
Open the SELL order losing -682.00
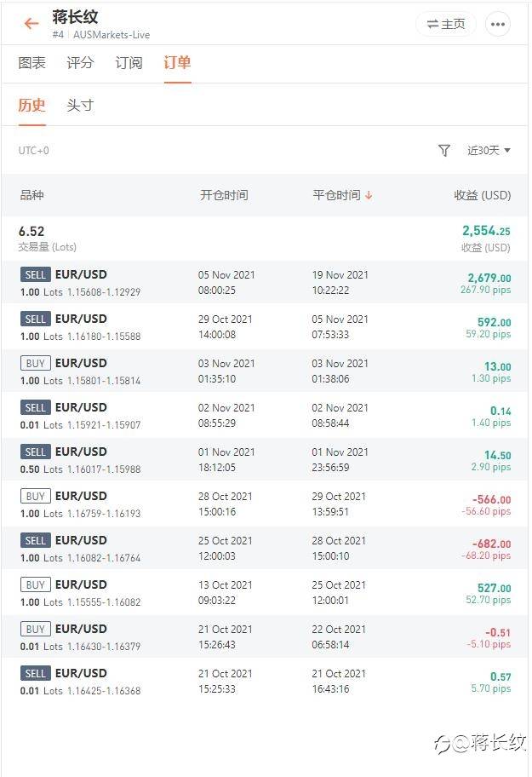click(x=265, y=549)
